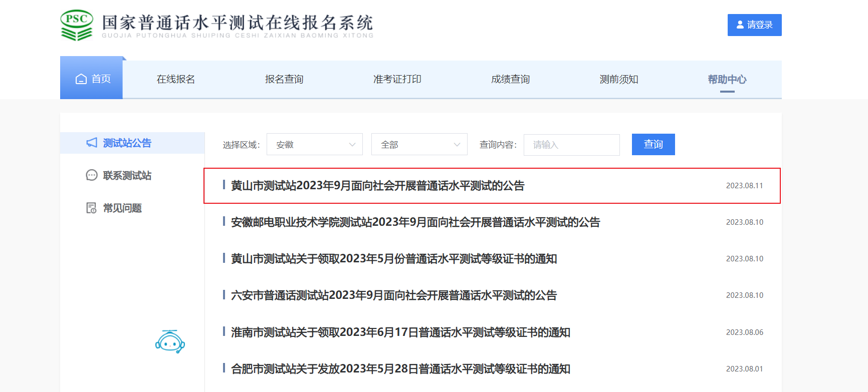Open the 在线报名 menu item
The image size is (868, 392).
pos(176,79)
